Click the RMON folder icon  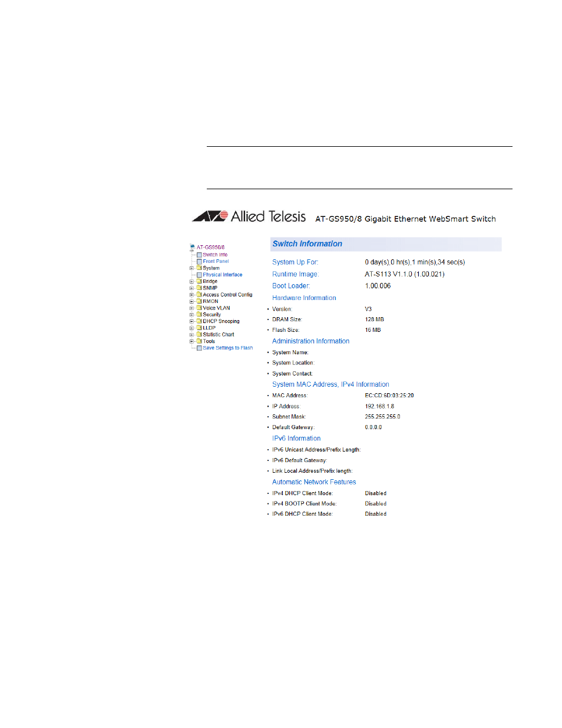tap(199, 301)
